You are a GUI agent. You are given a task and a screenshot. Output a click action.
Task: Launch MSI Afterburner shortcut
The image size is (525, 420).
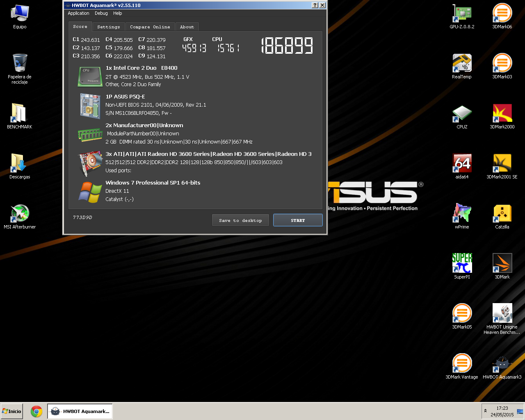20,216
